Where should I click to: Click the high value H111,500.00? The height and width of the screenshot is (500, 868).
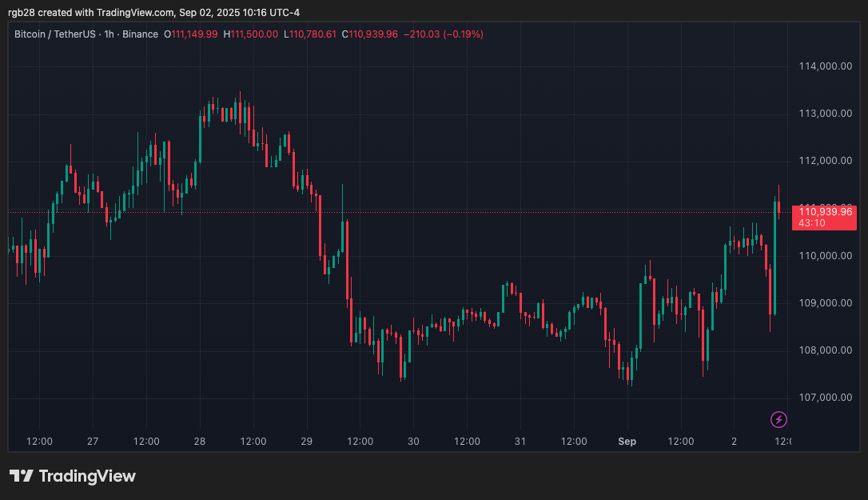point(251,34)
